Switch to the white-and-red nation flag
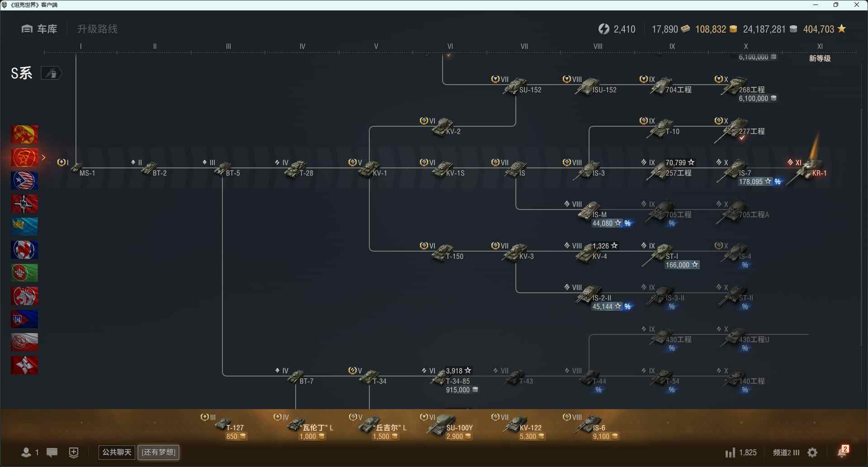Viewport: 868px width, 467px height. click(x=24, y=342)
